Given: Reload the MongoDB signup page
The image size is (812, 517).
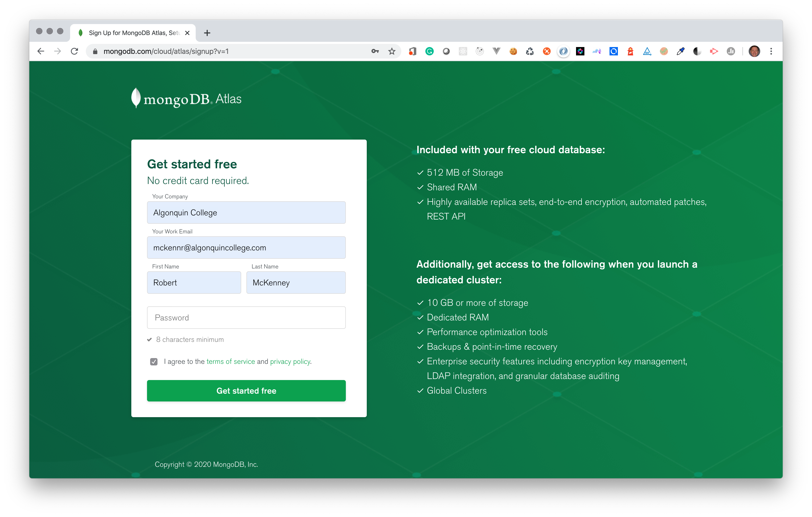Looking at the screenshot, I should click(x=75, y=51).
